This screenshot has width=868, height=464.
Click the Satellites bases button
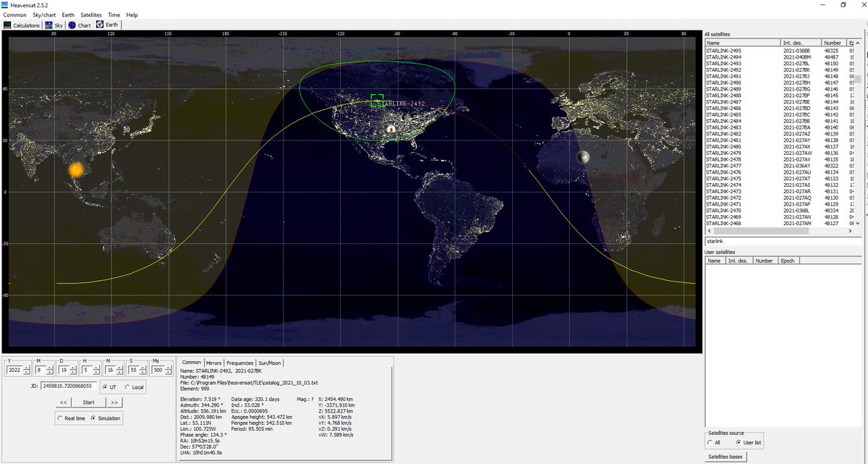coord(724,457)
